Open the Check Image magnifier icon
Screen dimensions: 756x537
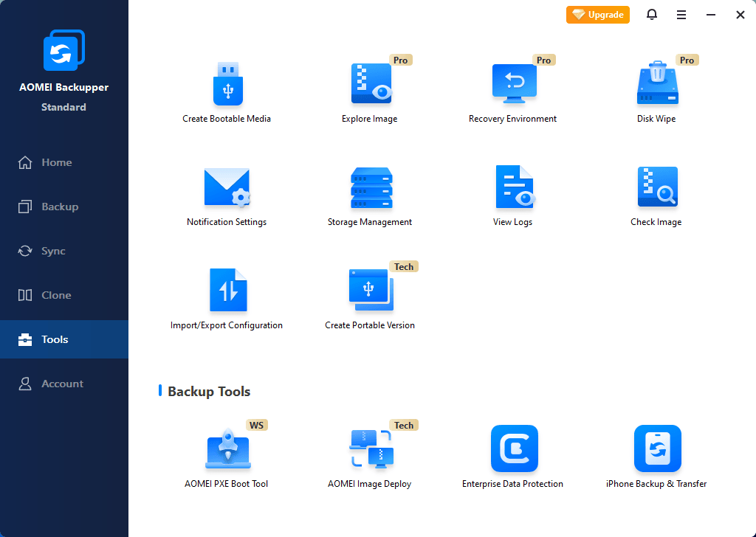point(658,187)
